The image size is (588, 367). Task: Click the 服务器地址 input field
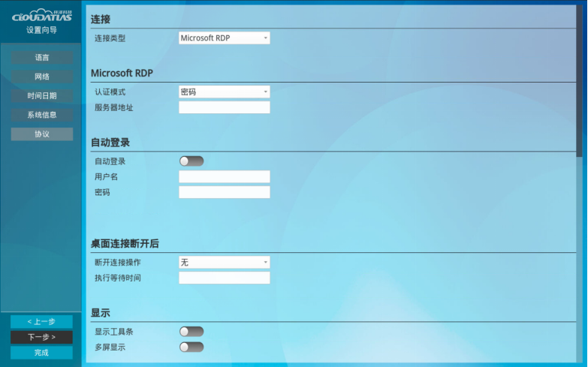[225, 107]
